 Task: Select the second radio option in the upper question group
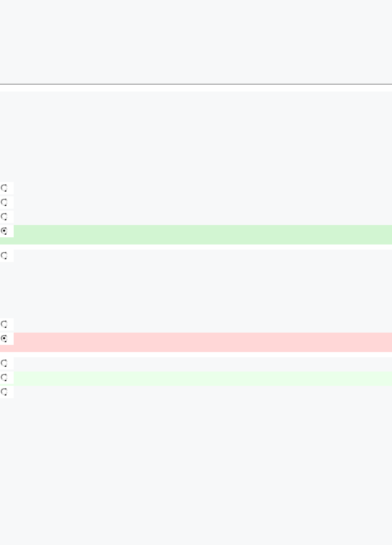point(4,202)
